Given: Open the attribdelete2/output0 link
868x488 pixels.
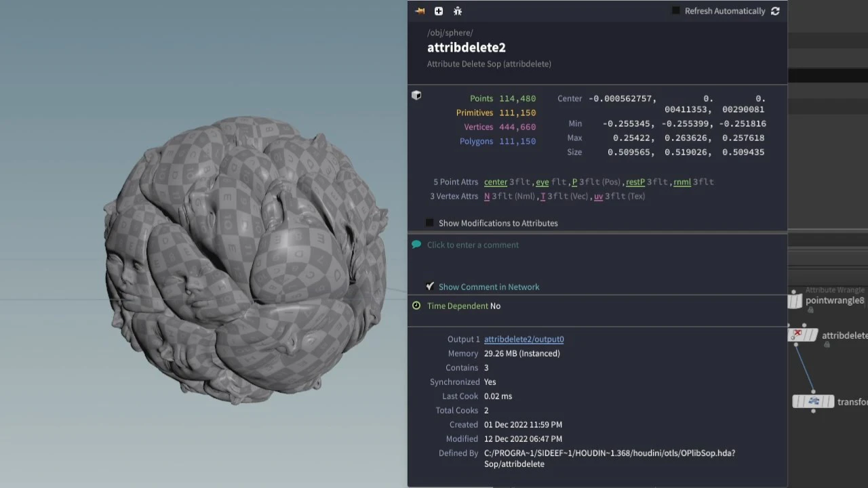Looking at the screenshot, I should 524,339.
